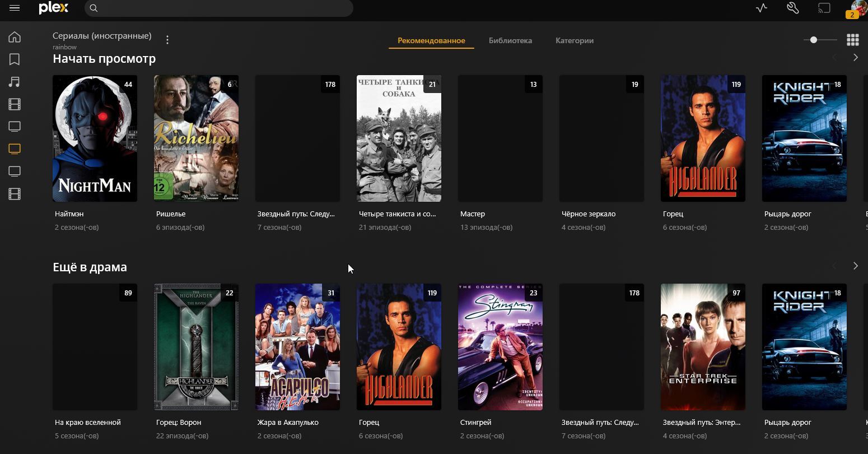
Task: Open Highlander poster in Начать просмотр row
Action: point(703,138)
